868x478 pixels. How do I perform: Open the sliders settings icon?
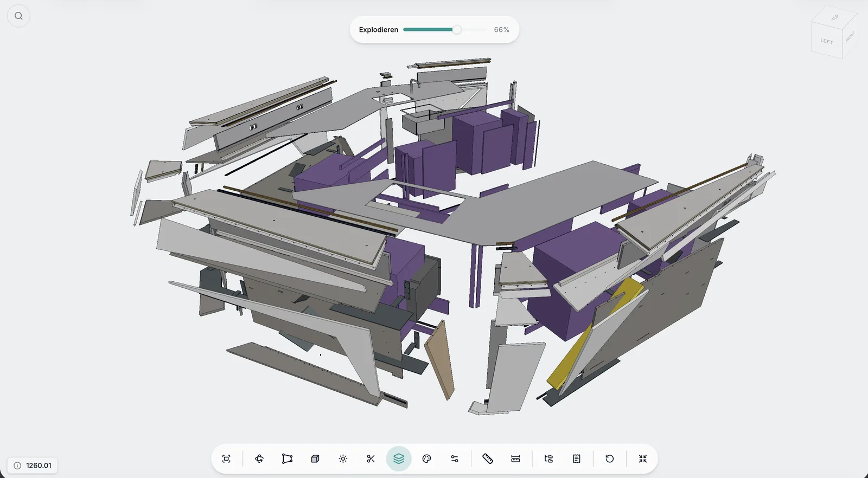click(455, 459)
